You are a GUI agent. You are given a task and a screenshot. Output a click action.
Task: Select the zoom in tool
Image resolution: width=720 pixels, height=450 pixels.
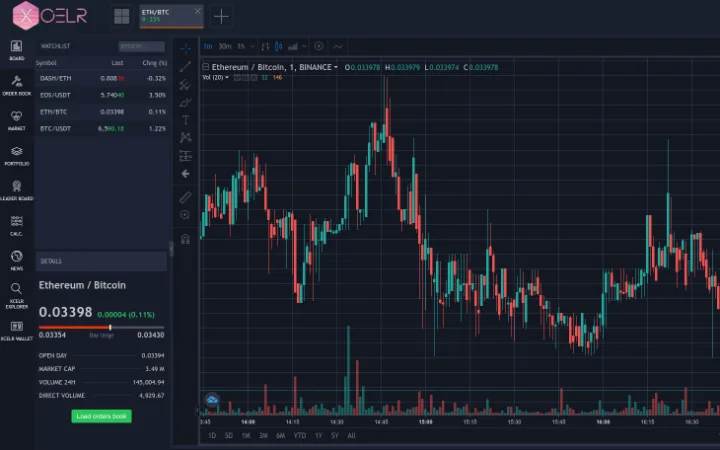click(x=186, y=215)
